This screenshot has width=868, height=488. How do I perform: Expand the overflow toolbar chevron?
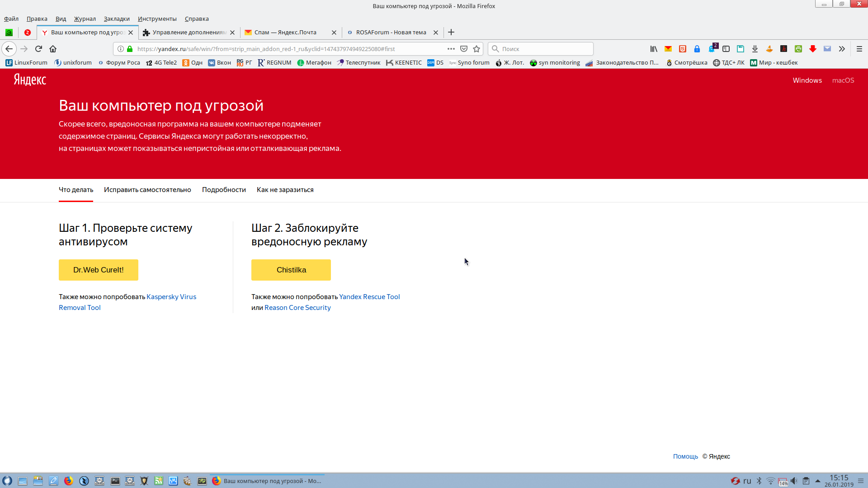[x=842, y=49]
